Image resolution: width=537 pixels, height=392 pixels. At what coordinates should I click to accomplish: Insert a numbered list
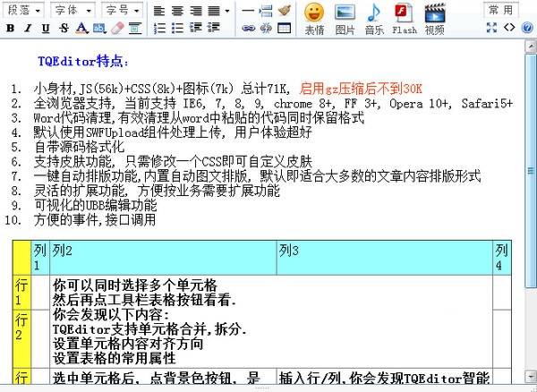(159, 28)
